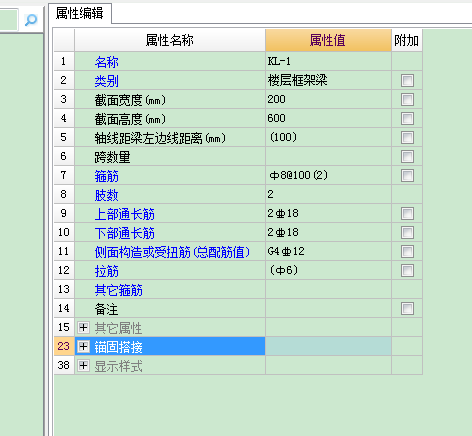
Task: Open the 属性编辑 tab
Action: 80,13
